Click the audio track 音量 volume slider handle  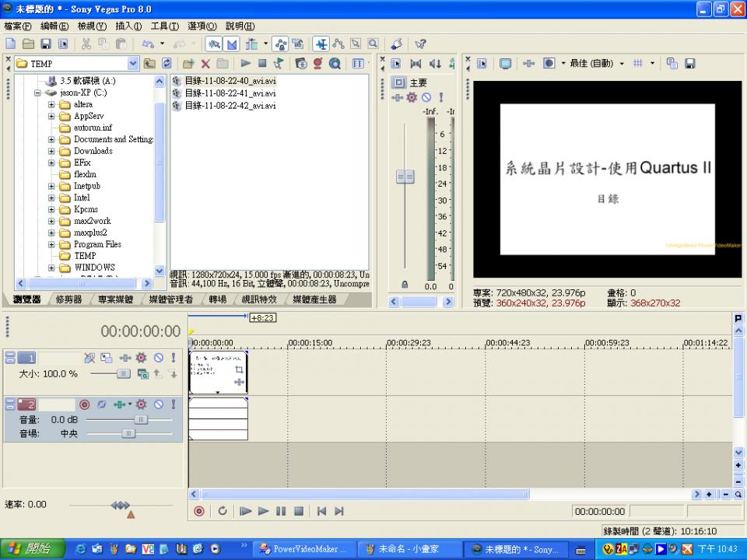point(141,419)
